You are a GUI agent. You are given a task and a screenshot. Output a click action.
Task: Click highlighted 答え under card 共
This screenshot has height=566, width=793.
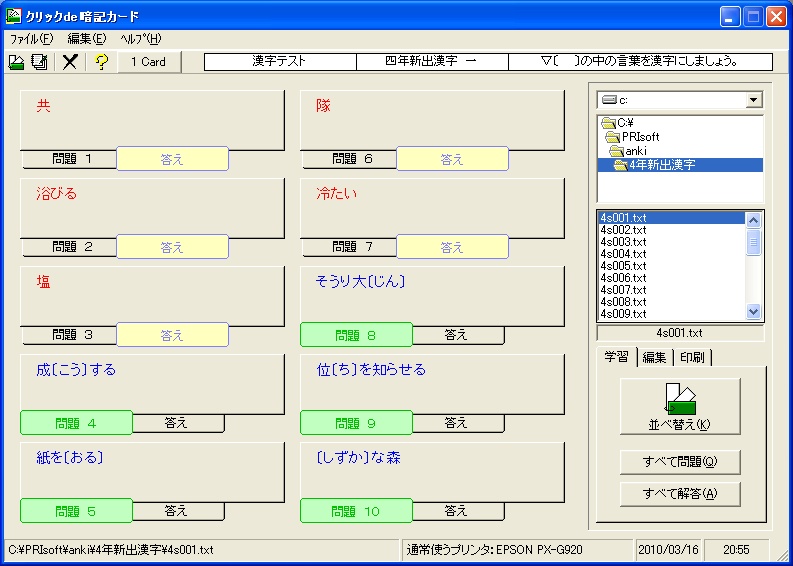pyautogui.click(x=172, y=159)
